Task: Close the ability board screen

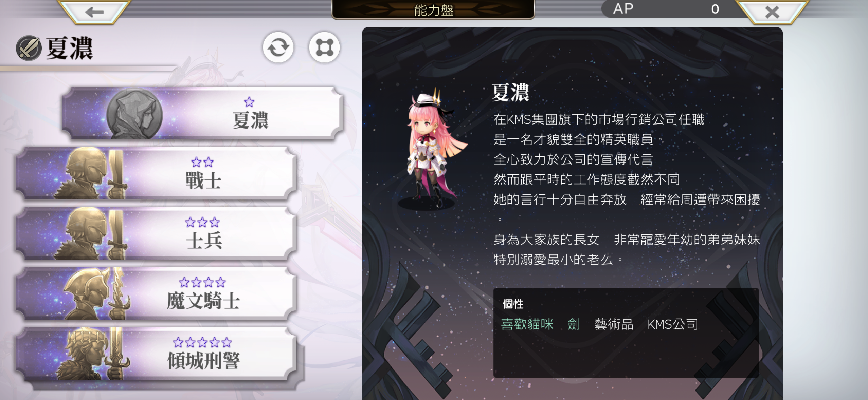Action: coord(772,12)
